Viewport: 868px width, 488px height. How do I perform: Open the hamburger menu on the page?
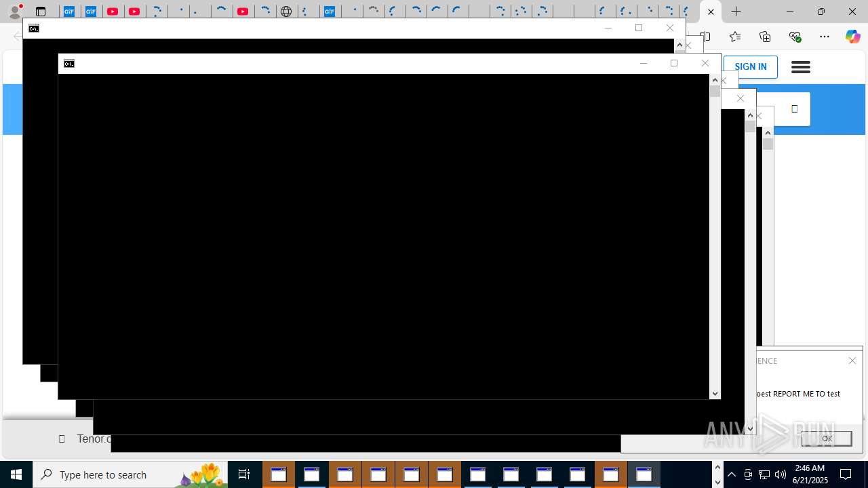tap(801, 67)
